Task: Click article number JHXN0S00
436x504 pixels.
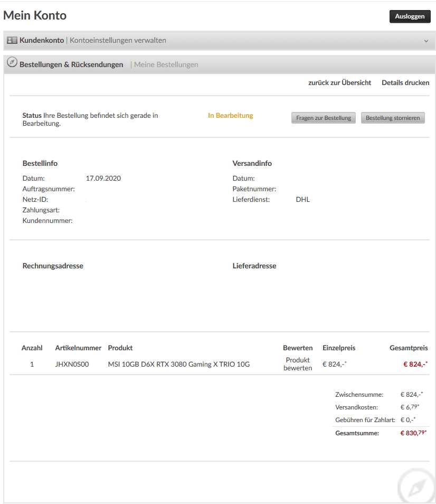Action: click(x=72, y=364)
